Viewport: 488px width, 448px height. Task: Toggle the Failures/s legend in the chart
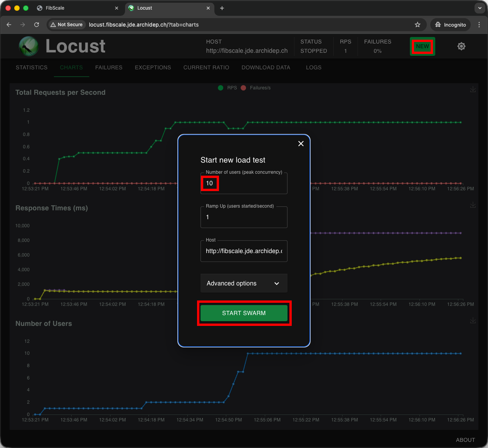(x=256, y=88)
